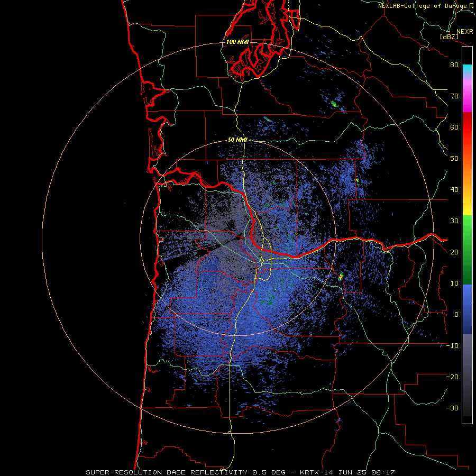Screen dimensions: 476x476
Task: Click the 80 value on the dBZ scale
Action: [x=454, y=65]
